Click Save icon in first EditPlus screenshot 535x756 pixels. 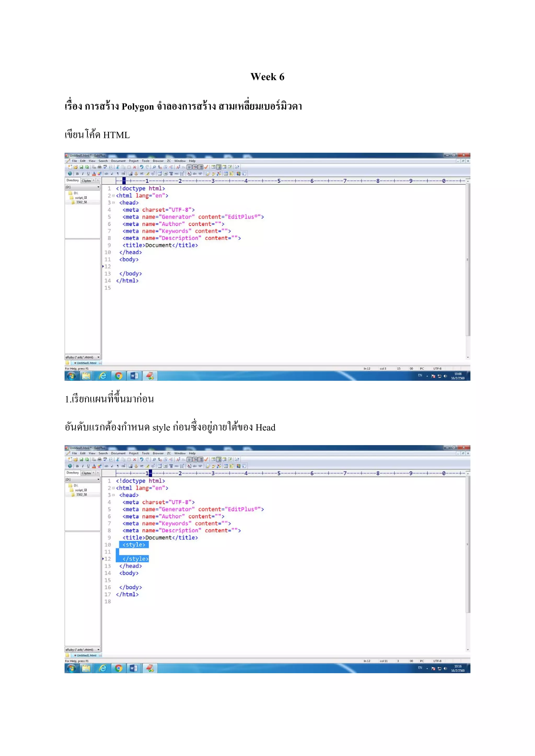coord(81,167)
